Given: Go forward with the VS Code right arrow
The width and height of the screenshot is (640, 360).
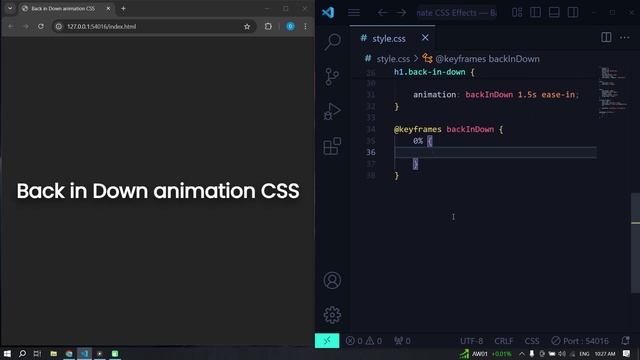Looking at the screenshot, I should coord(401,13).
